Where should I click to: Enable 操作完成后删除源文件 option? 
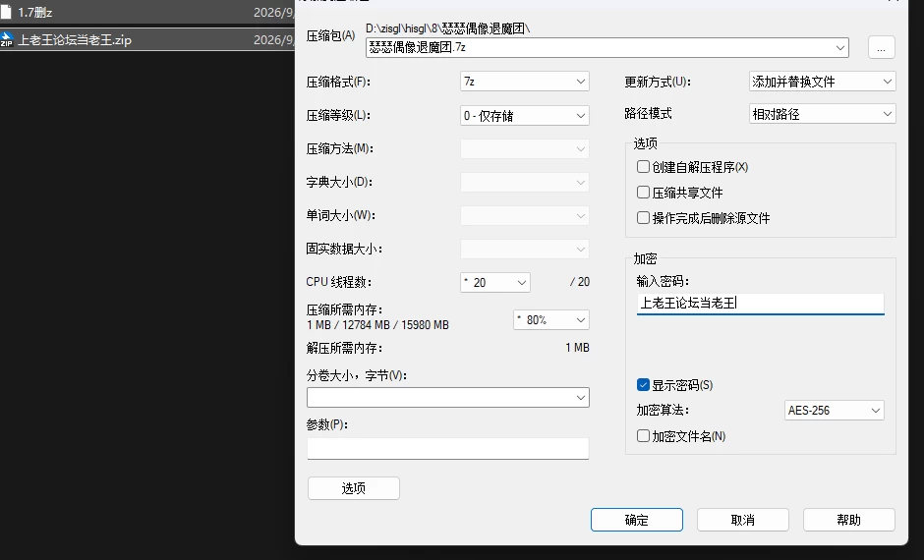tap(643, 218)
